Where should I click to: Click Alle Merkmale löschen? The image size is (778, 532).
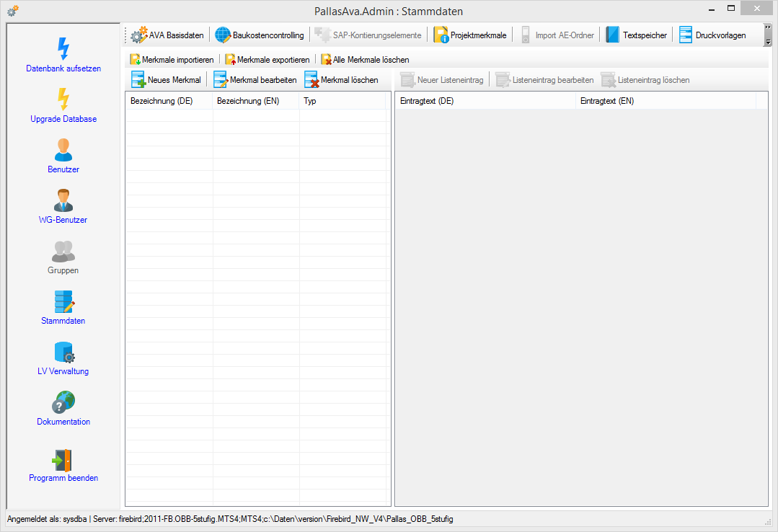click(x=365, y=60)
